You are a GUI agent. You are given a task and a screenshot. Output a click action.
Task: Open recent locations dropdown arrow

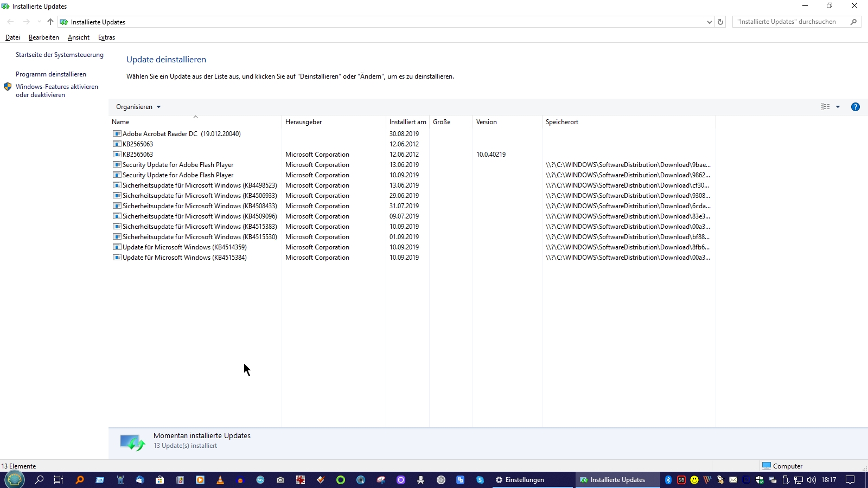[39, 22]
